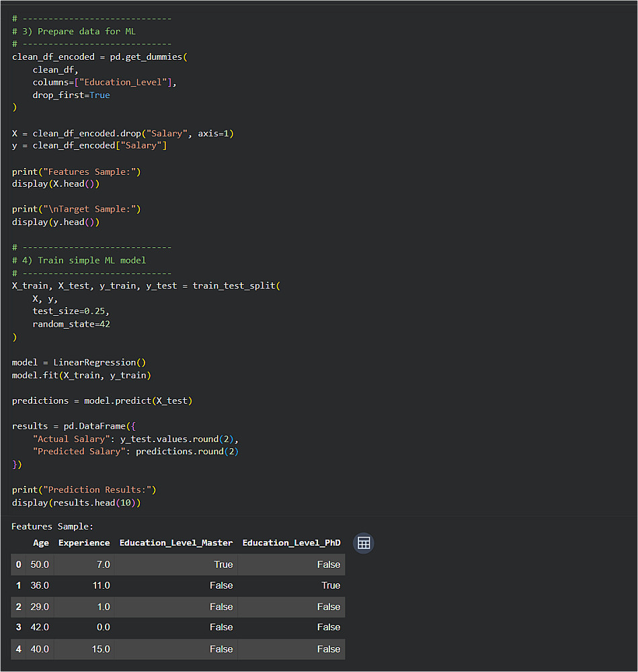Click the True value in row 0 Master column
The width and height of the screenshot is (638, 672).
click(223, 564)
